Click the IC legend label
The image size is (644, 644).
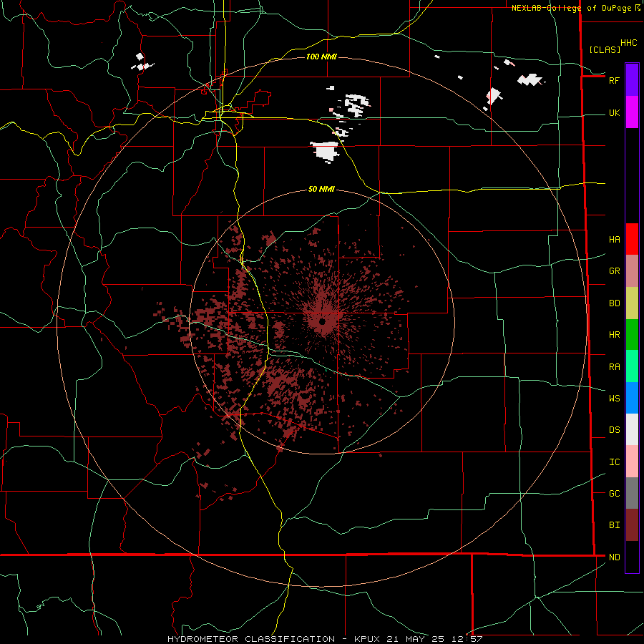(x=614, y=462)
